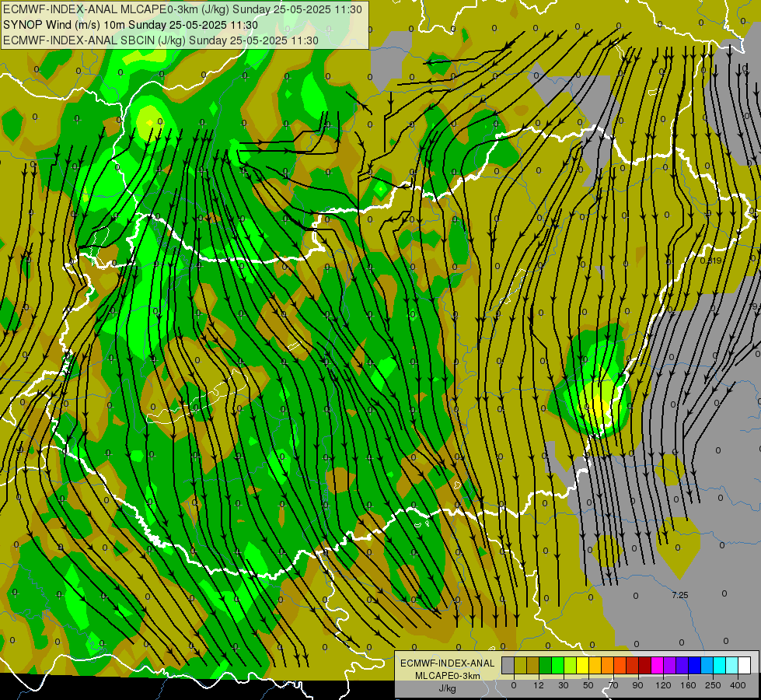Click the magenta legend swatch
The image size is (761, 700).
pos(658,666)
